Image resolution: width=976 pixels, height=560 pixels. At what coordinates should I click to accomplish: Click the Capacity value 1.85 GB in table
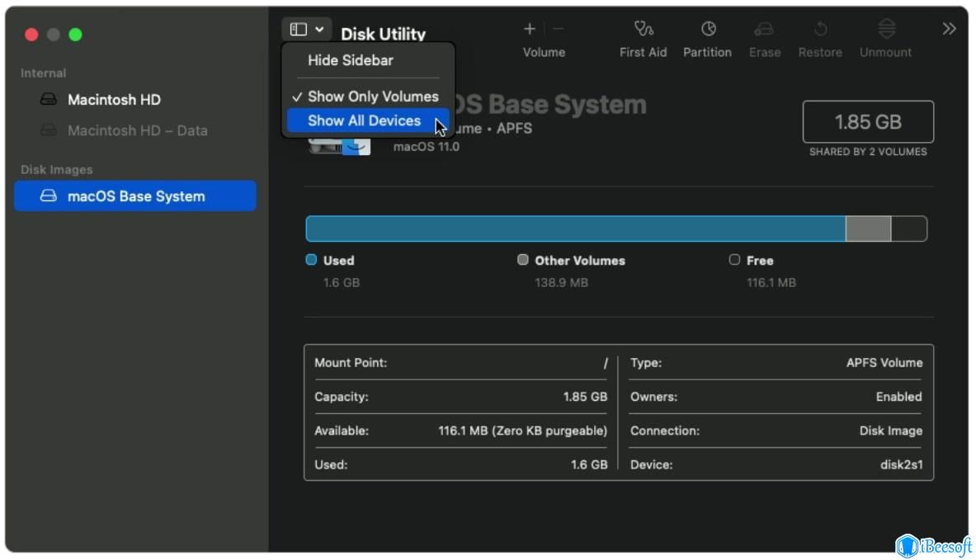585,397
